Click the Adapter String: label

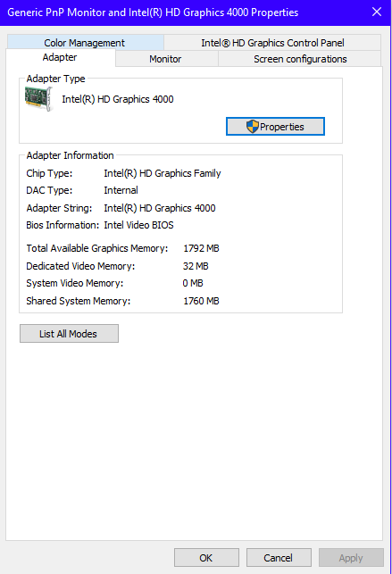pyautogui.click(x=59, y=208)
